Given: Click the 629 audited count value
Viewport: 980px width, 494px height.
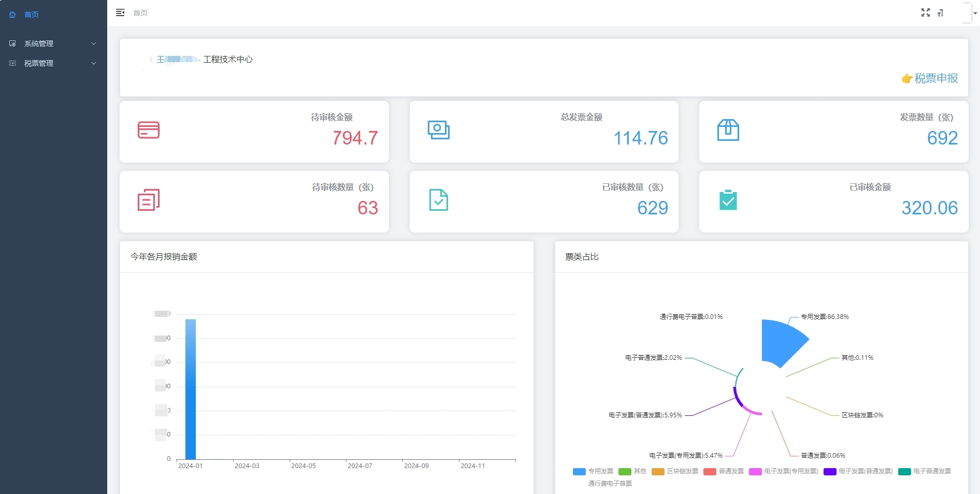Looking at the screenshot, I should coord(653,208).
